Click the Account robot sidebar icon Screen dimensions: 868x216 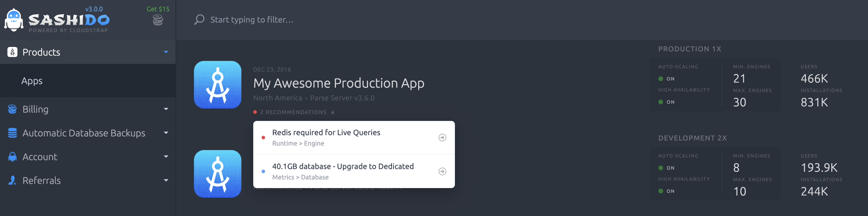click(x=12, y=157)
